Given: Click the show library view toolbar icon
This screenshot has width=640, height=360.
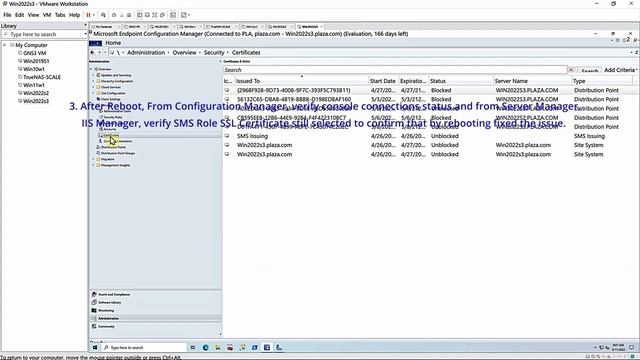Looking at the screenshot, I should pyautogui.click(x=140, y=15).
